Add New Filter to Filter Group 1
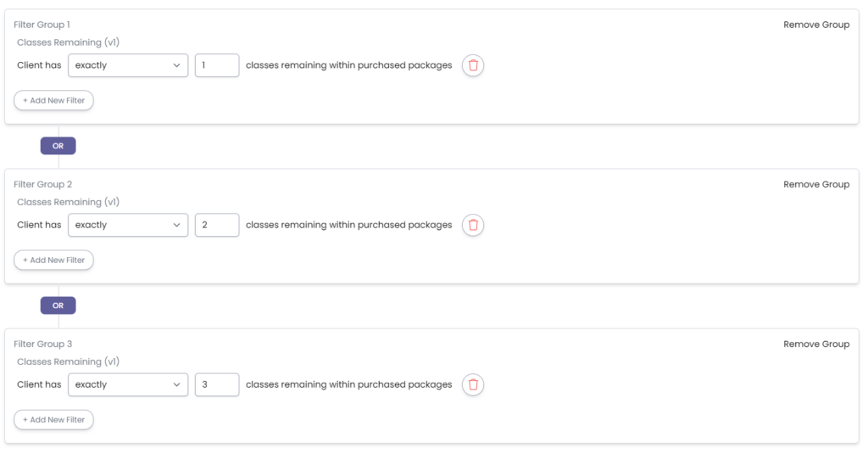 tap(53, 100)
